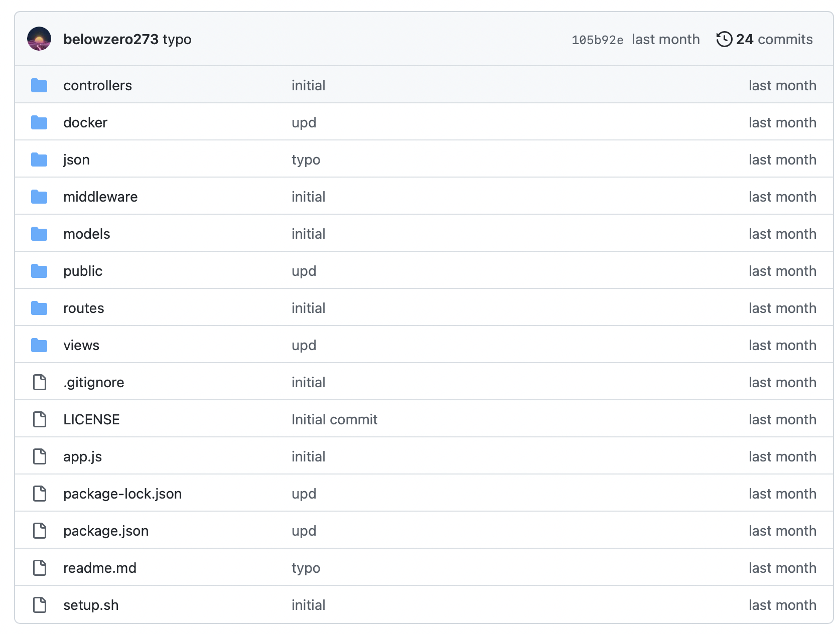Click the middleware folder icon
The height and width of the screenshot is (634, 840).
39,197
